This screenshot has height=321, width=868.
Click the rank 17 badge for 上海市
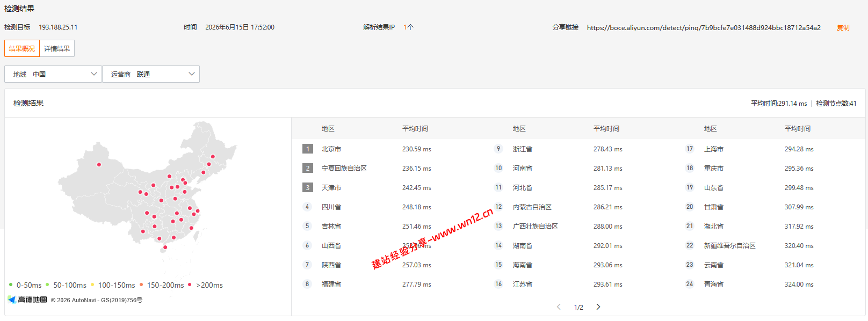coord(690,149)
